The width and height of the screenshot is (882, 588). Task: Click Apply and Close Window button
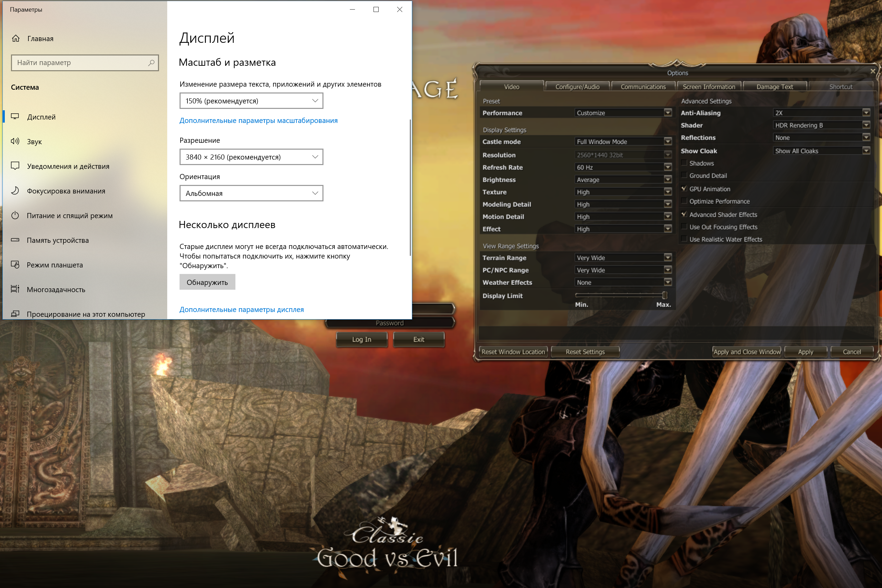click(x=747, y=352)
